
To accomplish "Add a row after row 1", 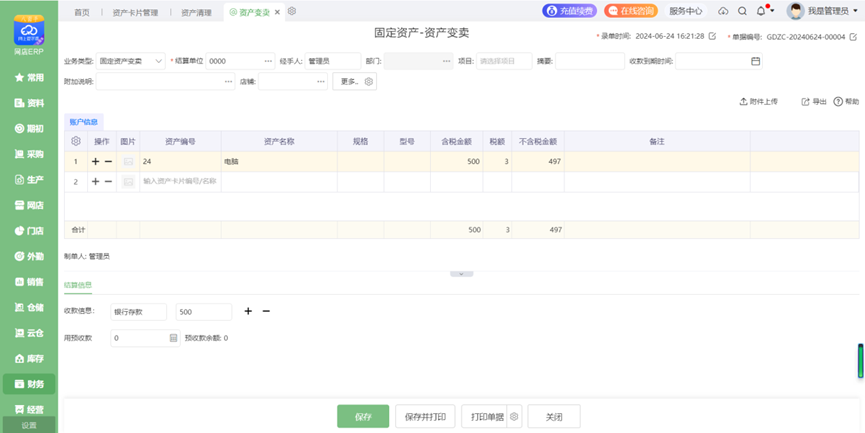I will tap(95, 162).
